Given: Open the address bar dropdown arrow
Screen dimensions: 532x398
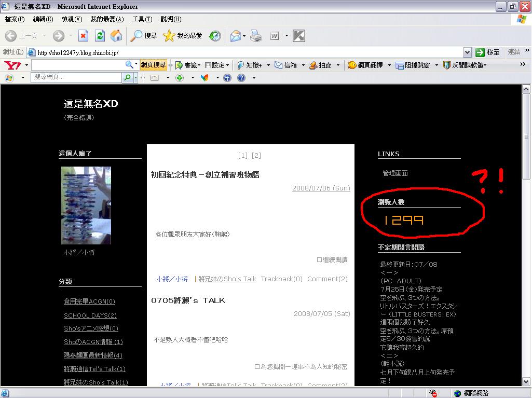Looking at the screenshot, I should (468, 52).
